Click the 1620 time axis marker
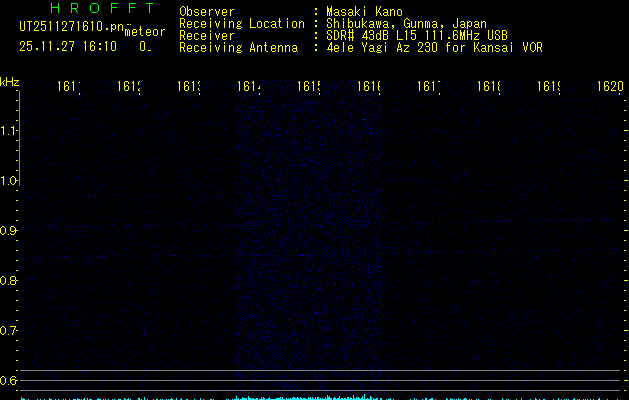This screenshot has height=400, width=629. pos(610,86)
